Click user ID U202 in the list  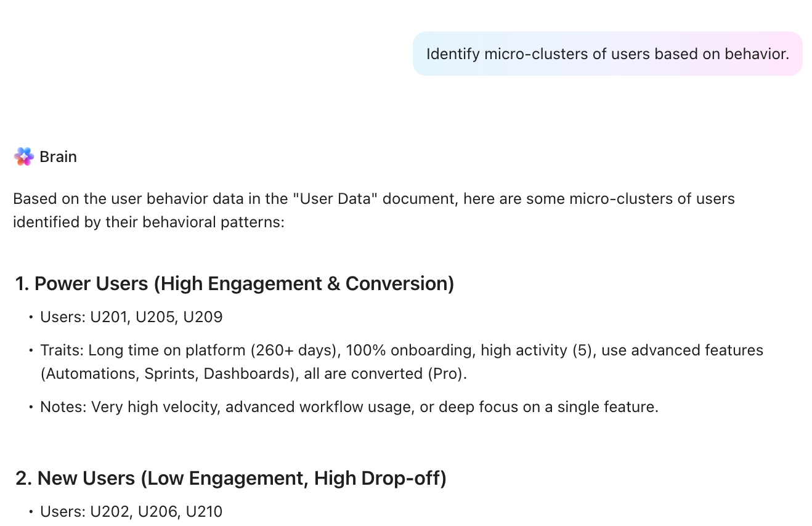point(110,512)
